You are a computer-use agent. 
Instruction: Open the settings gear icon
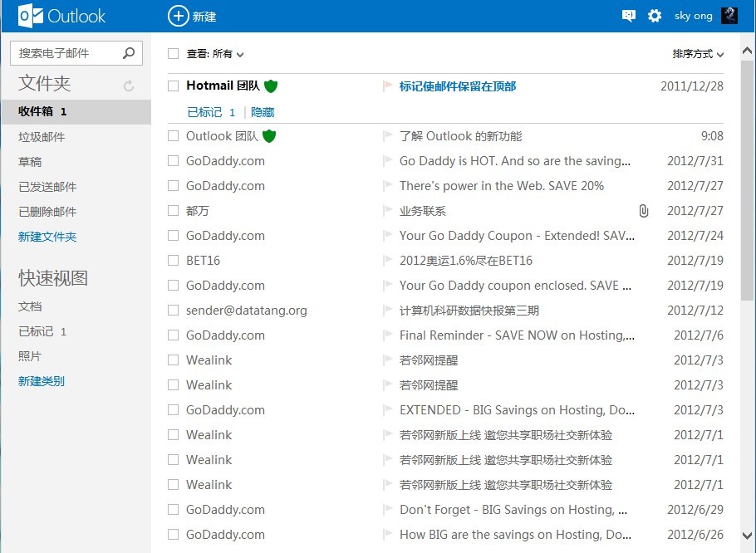coord(655,16)
